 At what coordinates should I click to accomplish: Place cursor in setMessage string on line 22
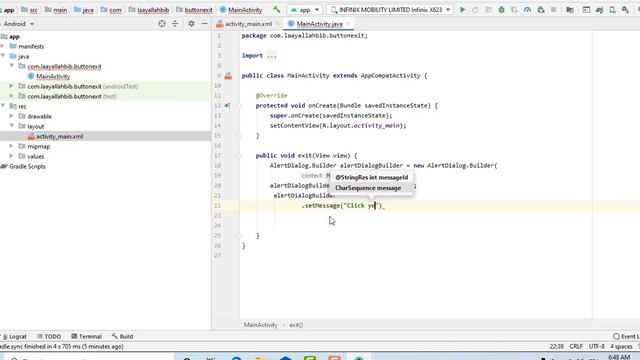point(361,206)
